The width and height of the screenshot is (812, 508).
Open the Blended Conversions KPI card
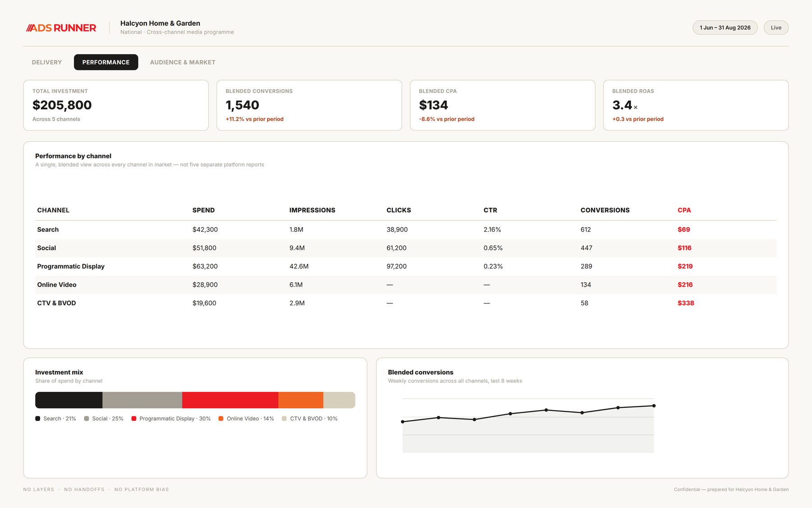point(309,105)
